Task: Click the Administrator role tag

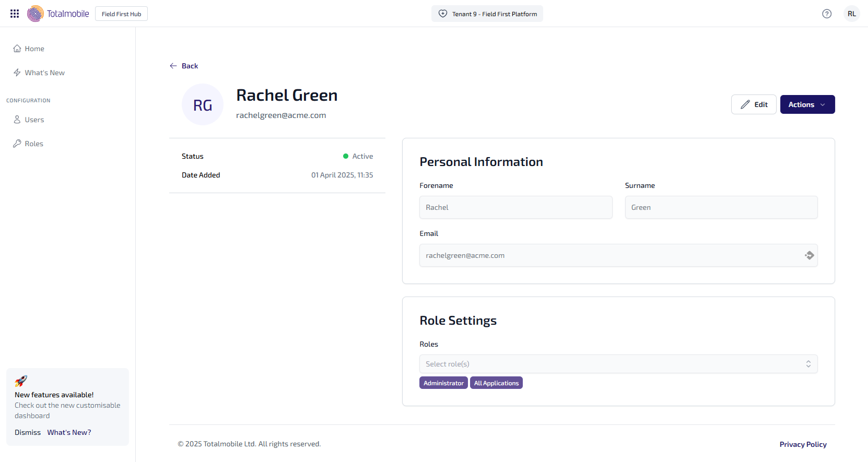Action: pyautogui.click(x=443, y=383)
